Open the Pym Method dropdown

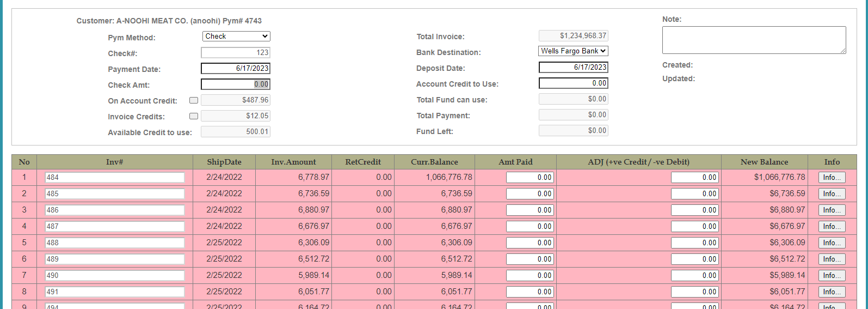(x=236, y=37)
